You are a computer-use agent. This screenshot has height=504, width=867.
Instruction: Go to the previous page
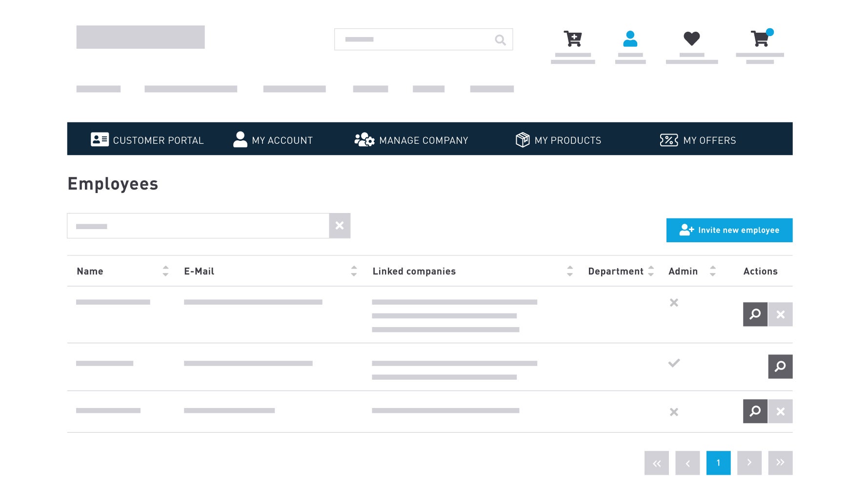[x=687, y=463]
